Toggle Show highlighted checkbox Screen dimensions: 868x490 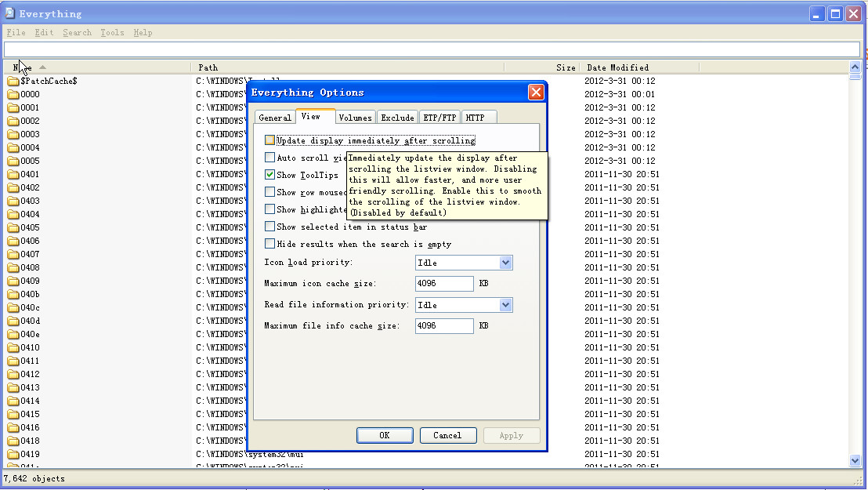point(269,209)
